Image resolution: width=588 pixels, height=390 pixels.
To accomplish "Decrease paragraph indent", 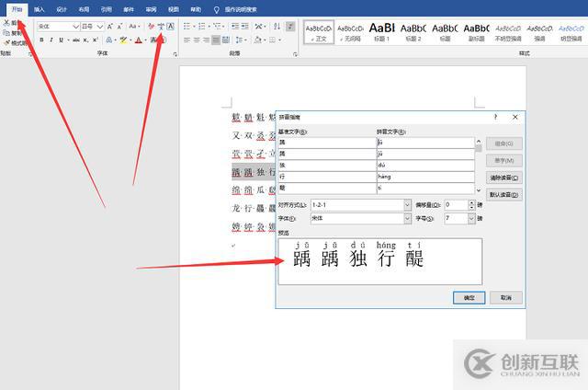I will point(235,27).
